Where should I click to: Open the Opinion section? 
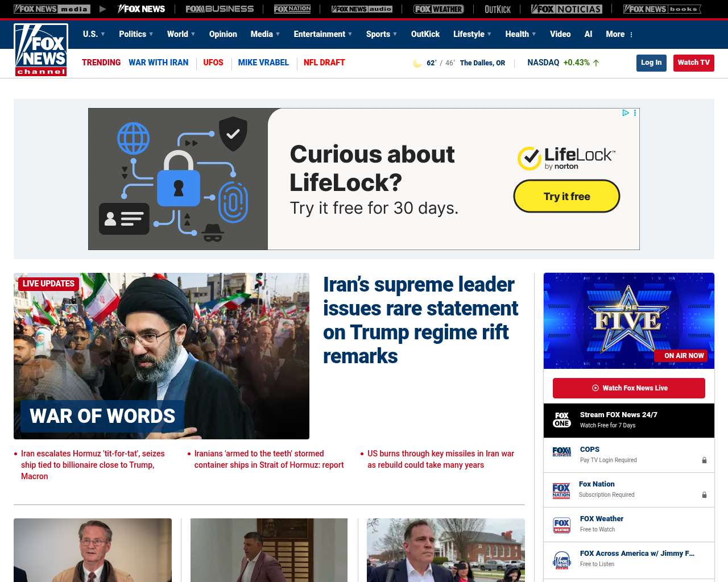[223, 34]
